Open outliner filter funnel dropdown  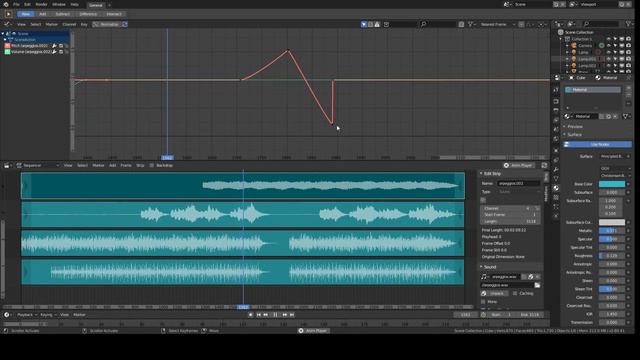coord(629,24)
